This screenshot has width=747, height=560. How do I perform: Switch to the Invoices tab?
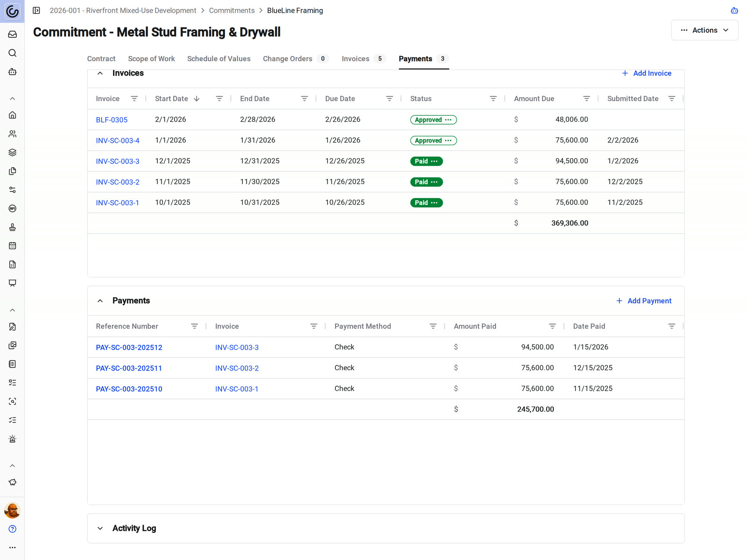pyautogui.click(x=363, y=59)
